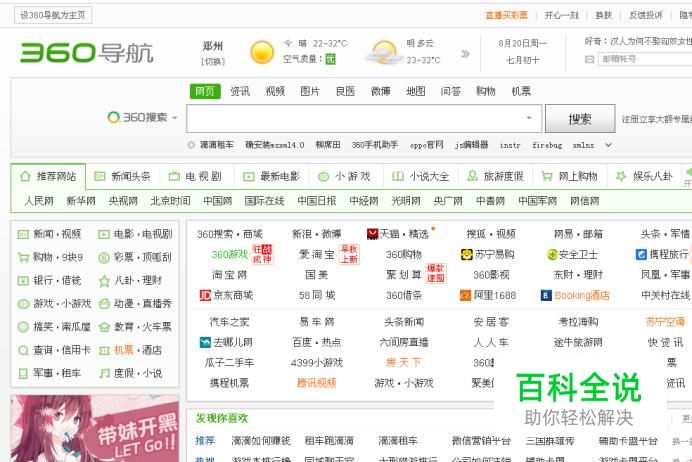Click the star icon beside 娱乐八卦
The height and width of the screenshot is (462, 692).
pyautogui.click(x=621, y=177)
